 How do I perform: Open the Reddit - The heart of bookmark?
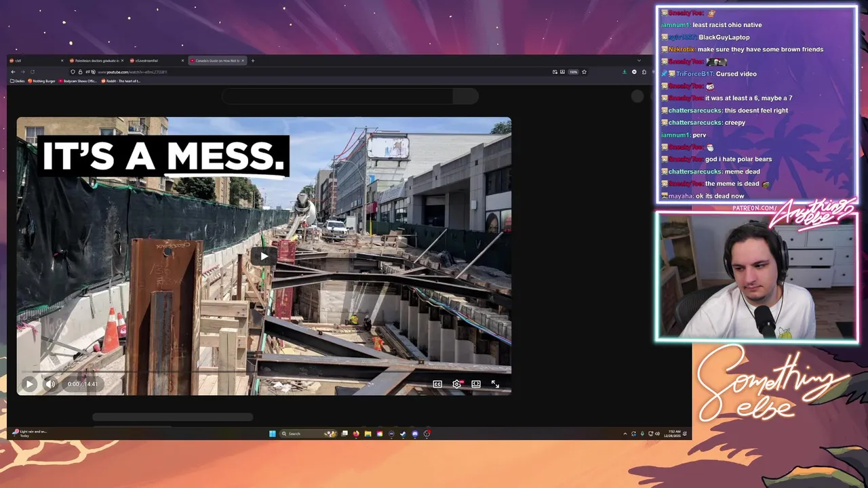(121, 81)
